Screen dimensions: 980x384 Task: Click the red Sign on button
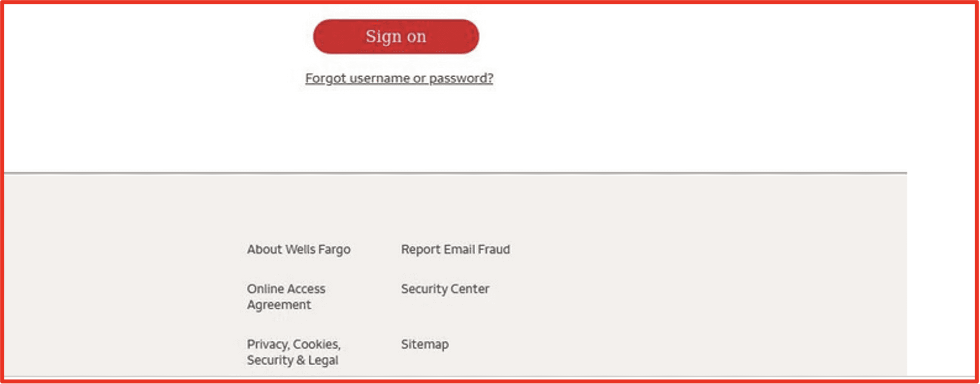[x=396, y=36]
